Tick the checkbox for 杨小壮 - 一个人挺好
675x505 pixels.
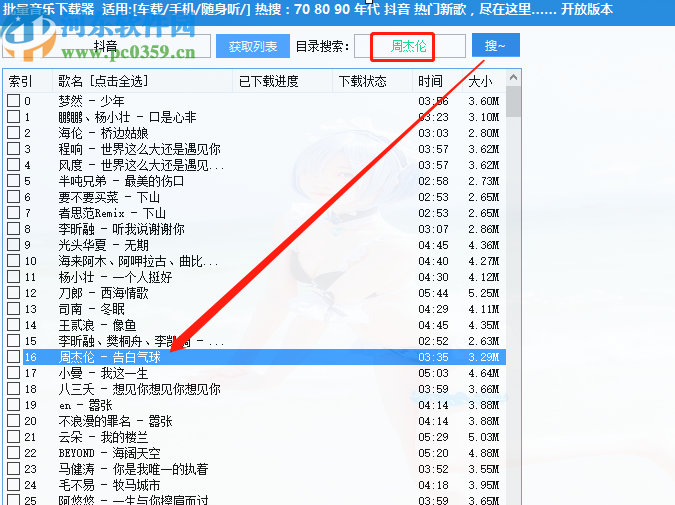click(x=13, y=276)
